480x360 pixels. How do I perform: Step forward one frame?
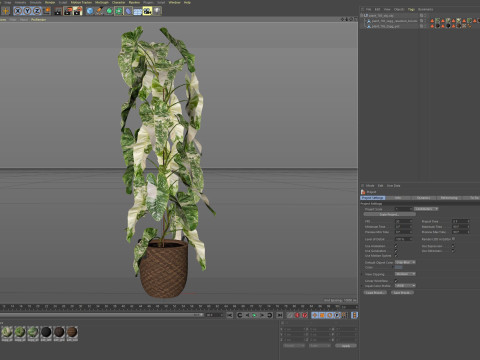click(x=262, y=315)
